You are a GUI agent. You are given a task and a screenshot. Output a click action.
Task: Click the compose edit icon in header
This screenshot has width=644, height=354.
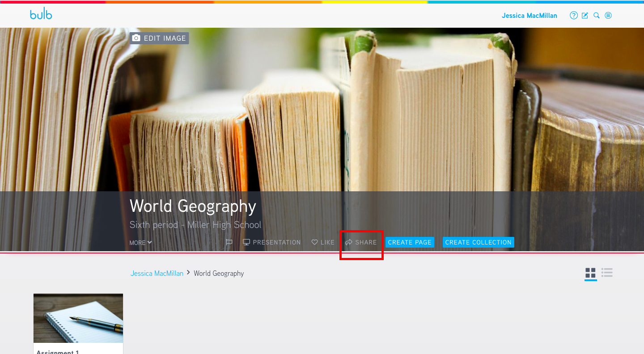pos(585,16)
